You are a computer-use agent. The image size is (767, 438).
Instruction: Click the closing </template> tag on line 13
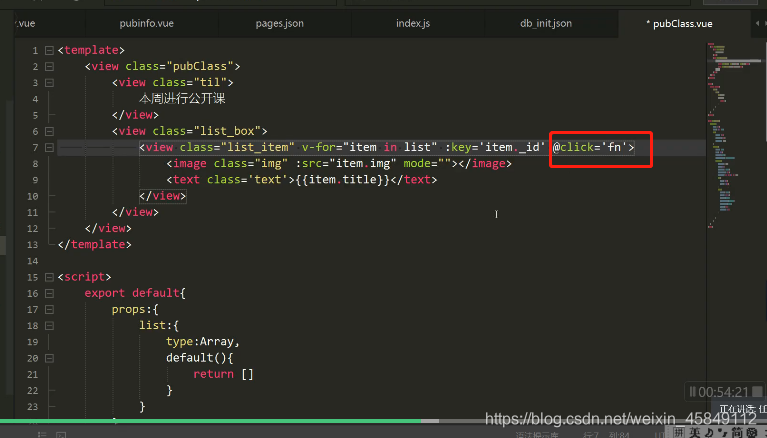pyautogui.click(x=94, y=244)
